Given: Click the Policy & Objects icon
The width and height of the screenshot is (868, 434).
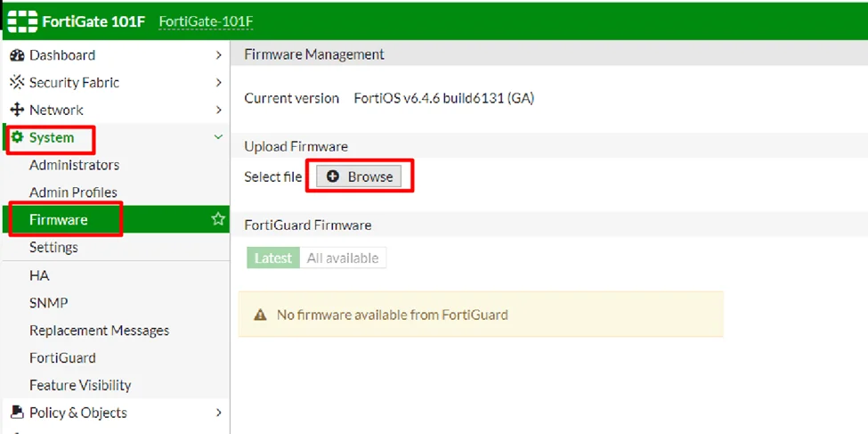Looking at the screenshot, I should (17, 413).
